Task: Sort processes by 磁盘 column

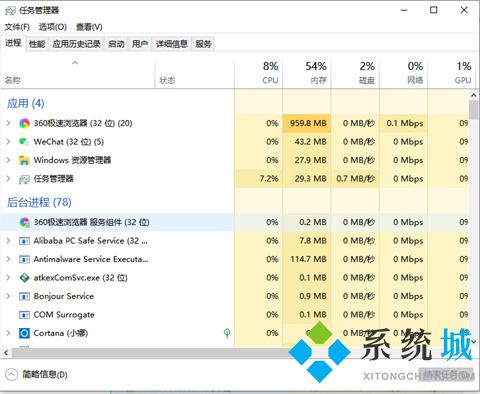Action: 355,74
